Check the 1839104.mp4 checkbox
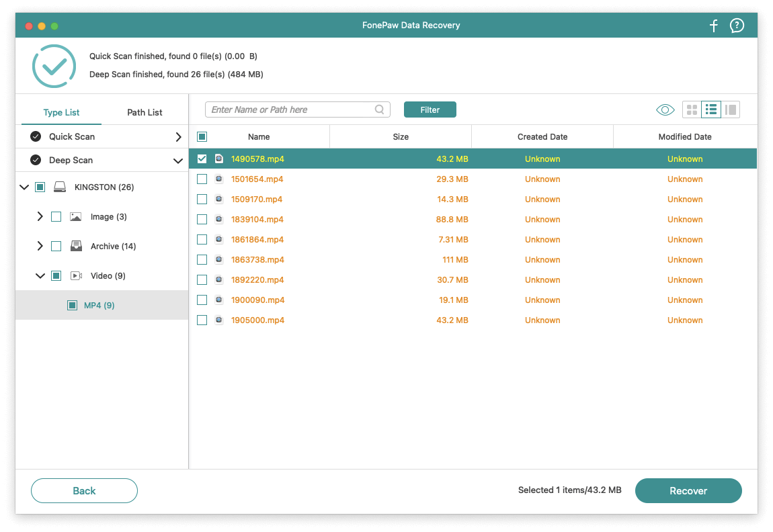Viewport: 773px width, 532px height. pos(202,219)
